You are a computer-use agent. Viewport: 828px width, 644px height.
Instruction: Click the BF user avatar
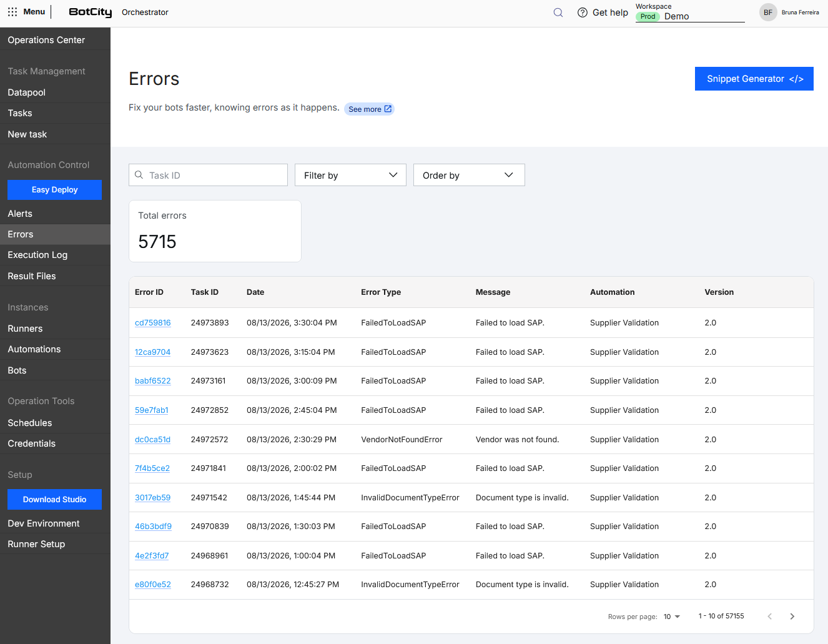coord(768,12)
